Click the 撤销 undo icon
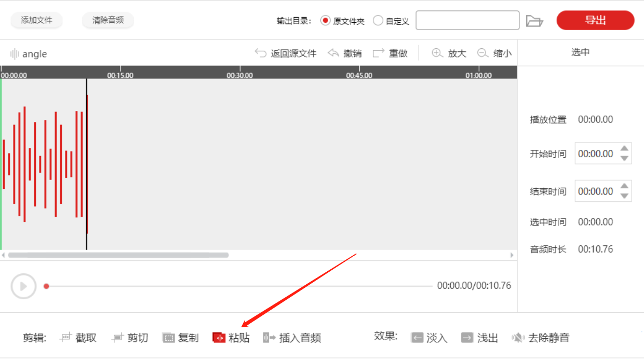 point(333,53)
